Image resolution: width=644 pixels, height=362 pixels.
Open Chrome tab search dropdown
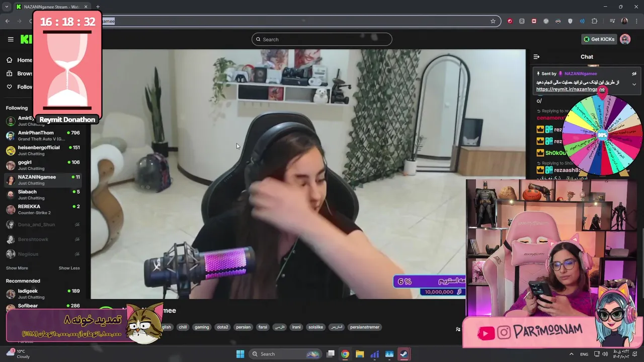click(x=6, y=7)
